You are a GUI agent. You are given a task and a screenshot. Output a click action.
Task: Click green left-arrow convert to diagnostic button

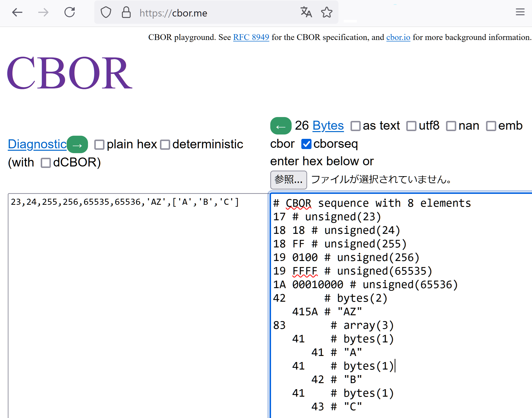point(281,126)
